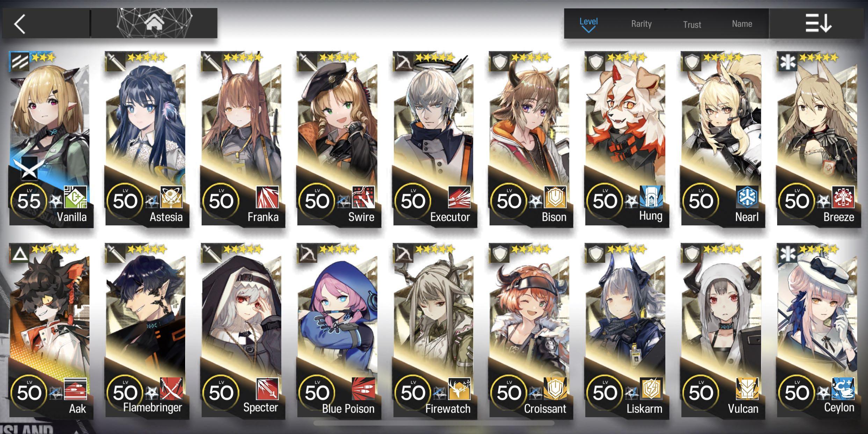The image size is (868, 434).
Task: Tap Hung's blue skill icon
Action: pyautogui.click(x=651, y=197)
